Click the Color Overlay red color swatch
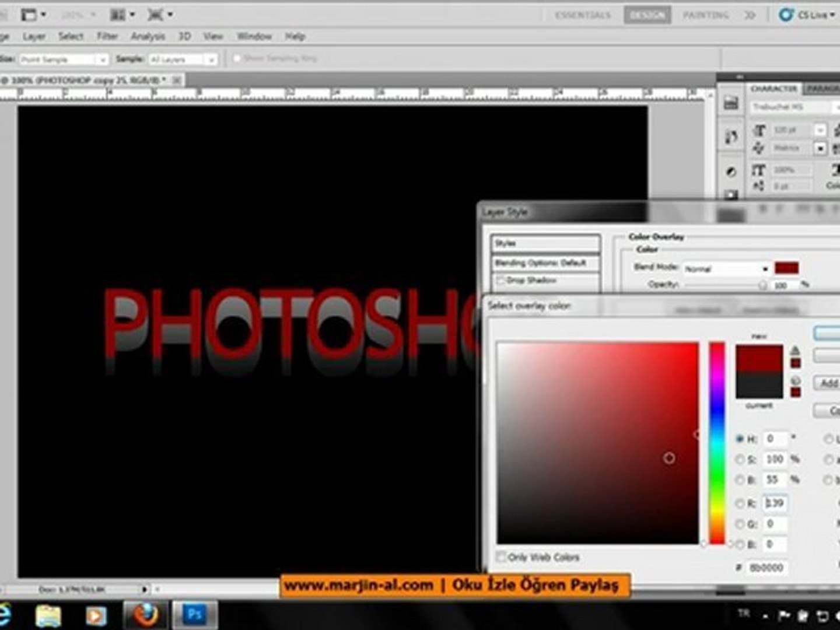 point(786,268)
